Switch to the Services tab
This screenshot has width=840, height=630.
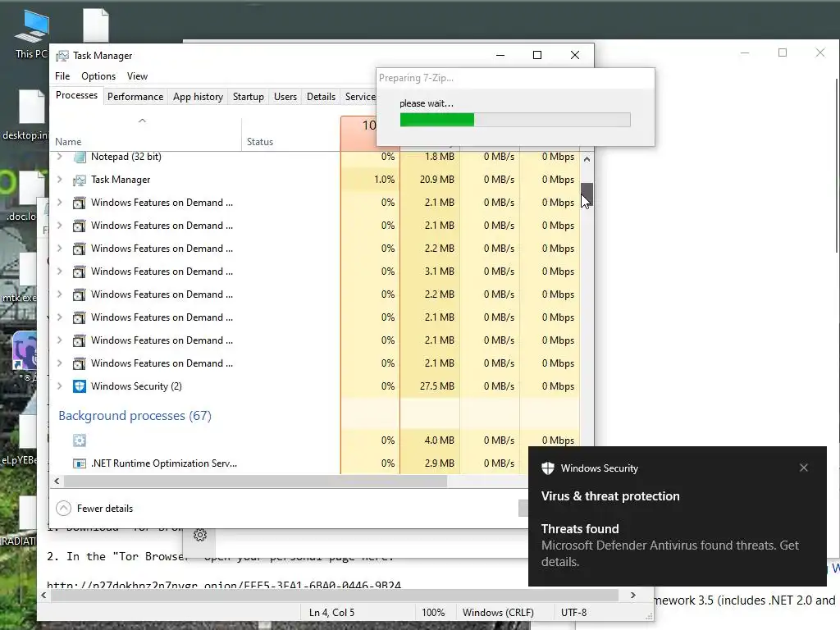(x=359, y=97)
